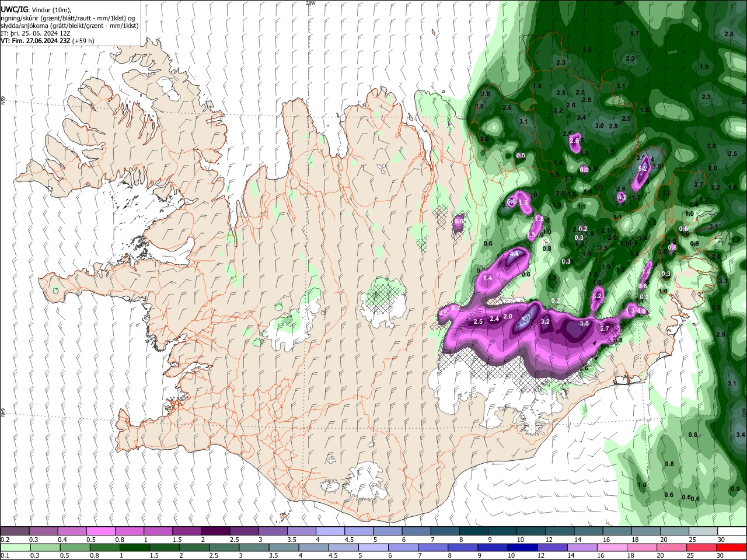Screen dimensions: 747x560
Task: Click the dusky mauve 0.2–0.3 upper legend swatch
Action: pyautogui.click(x=15, y=531)
